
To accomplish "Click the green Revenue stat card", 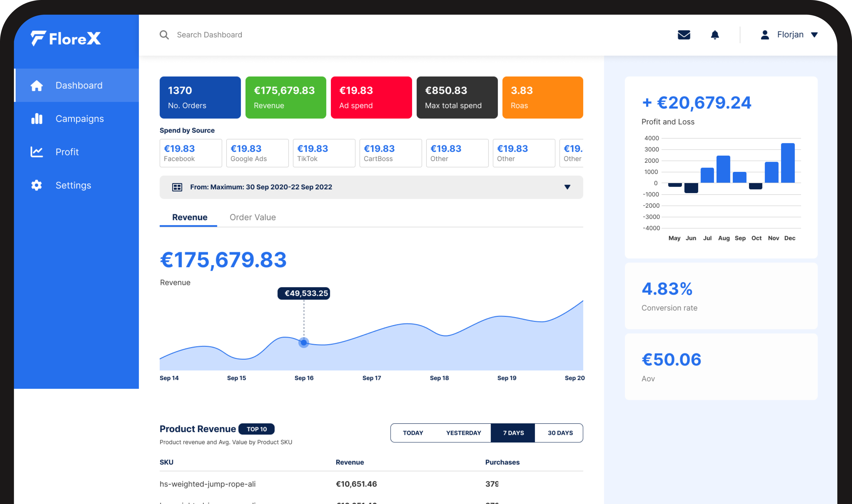I will [286, 97].
